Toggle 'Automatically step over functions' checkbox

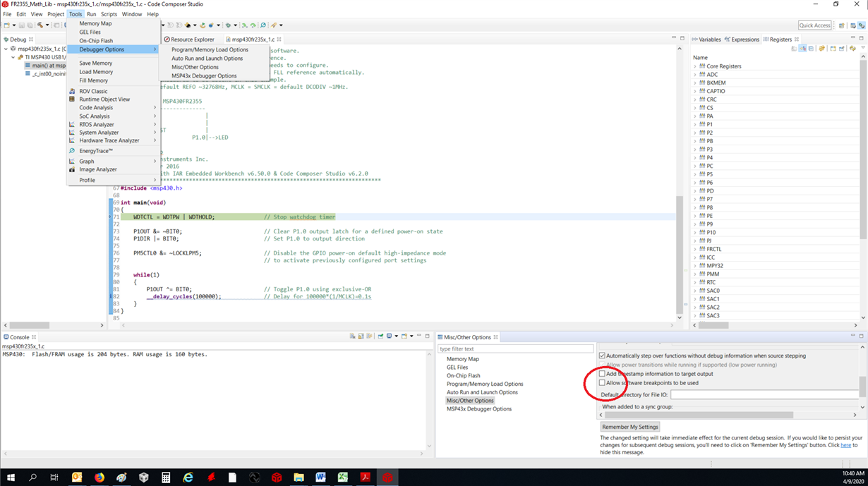pyautogui.click(x=602, y=356)
